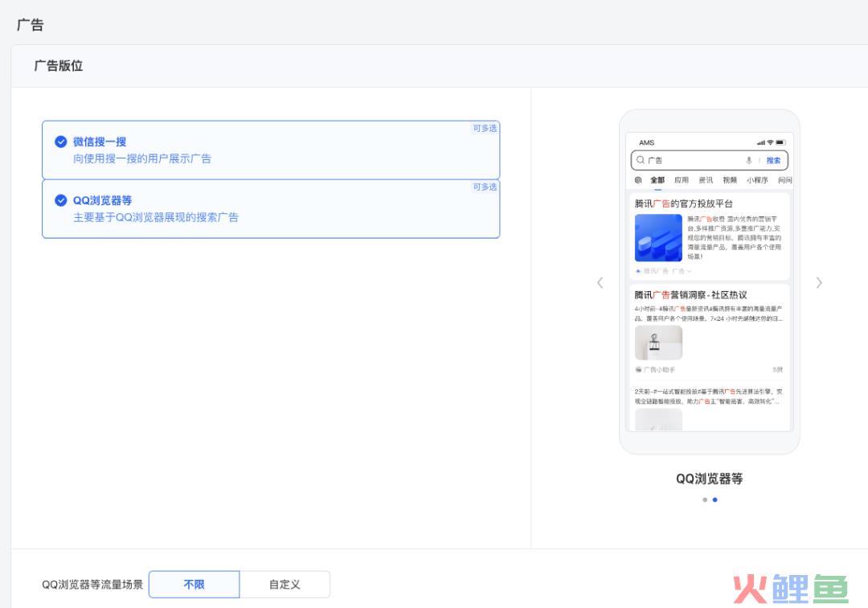Click the 可多选 tag on 微信搜一搜 card
Screen dimensions: 868x608
pyautogui.click(x=485, y=129)
